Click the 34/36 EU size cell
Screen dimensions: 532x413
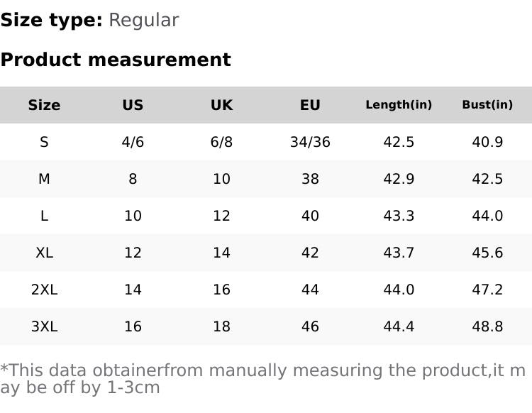[x=310, y=142]
